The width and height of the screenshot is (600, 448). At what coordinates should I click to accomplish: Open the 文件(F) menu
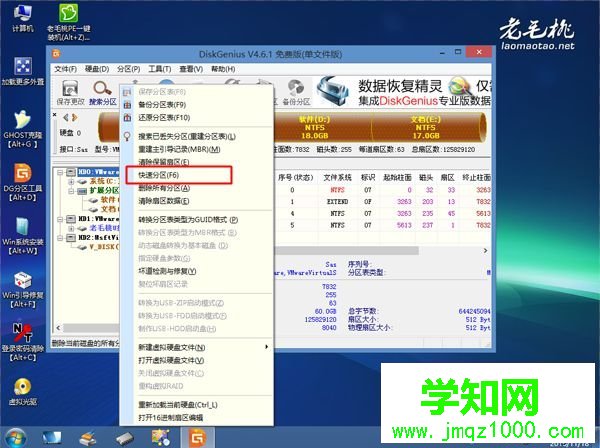pos(65,69)
